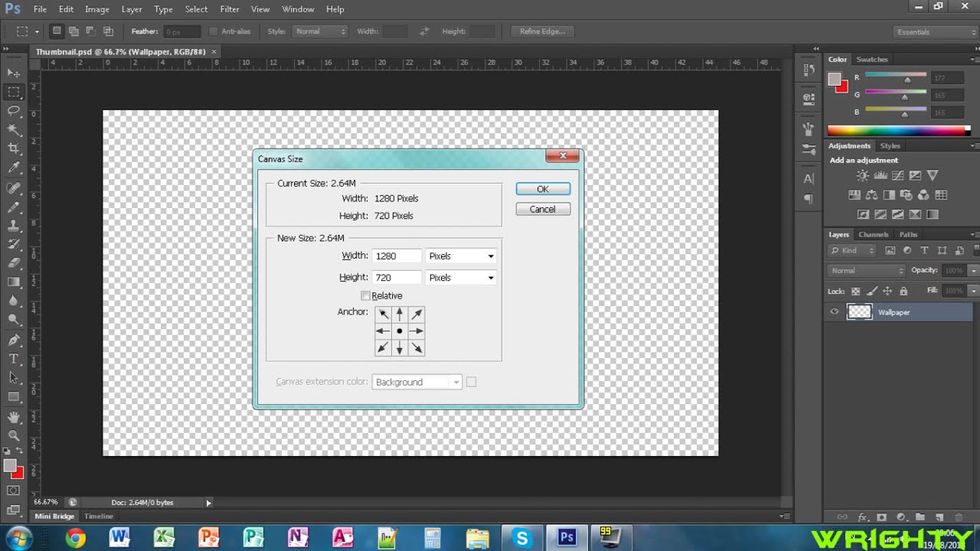Check the Relative checkbox
The width and height of the screenshot is (980, 551).
(365, 295)
